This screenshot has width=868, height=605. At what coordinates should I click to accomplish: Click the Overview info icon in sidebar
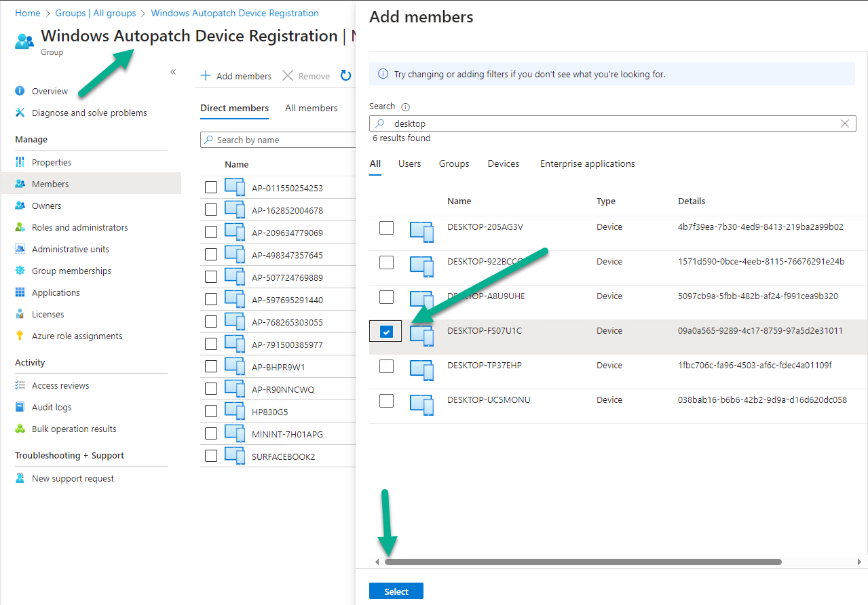pos(20,91)
